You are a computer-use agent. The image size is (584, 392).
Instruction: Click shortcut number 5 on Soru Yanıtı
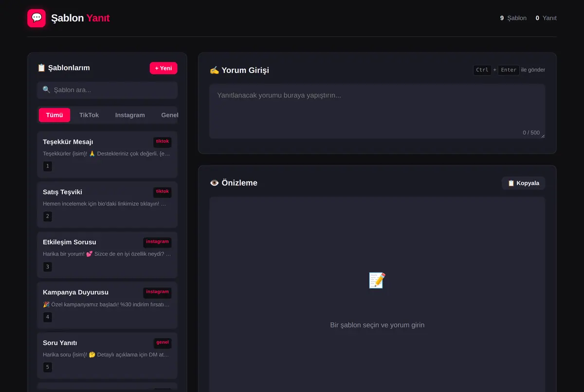coord(47,367)
